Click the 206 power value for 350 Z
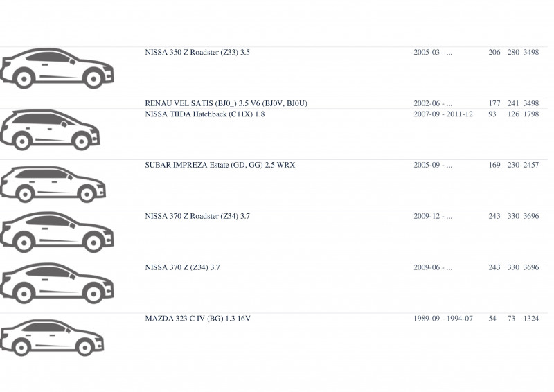 pos(494,53)
